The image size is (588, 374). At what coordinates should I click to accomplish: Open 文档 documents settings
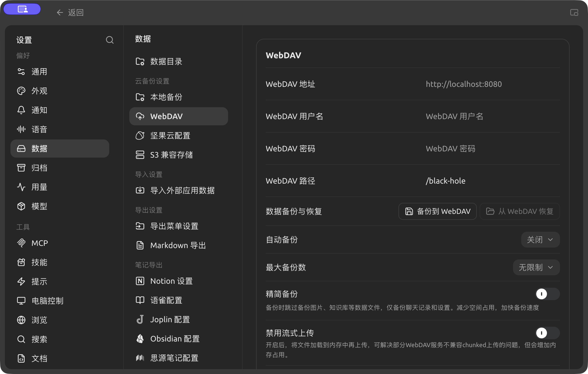tap(60, 358)
